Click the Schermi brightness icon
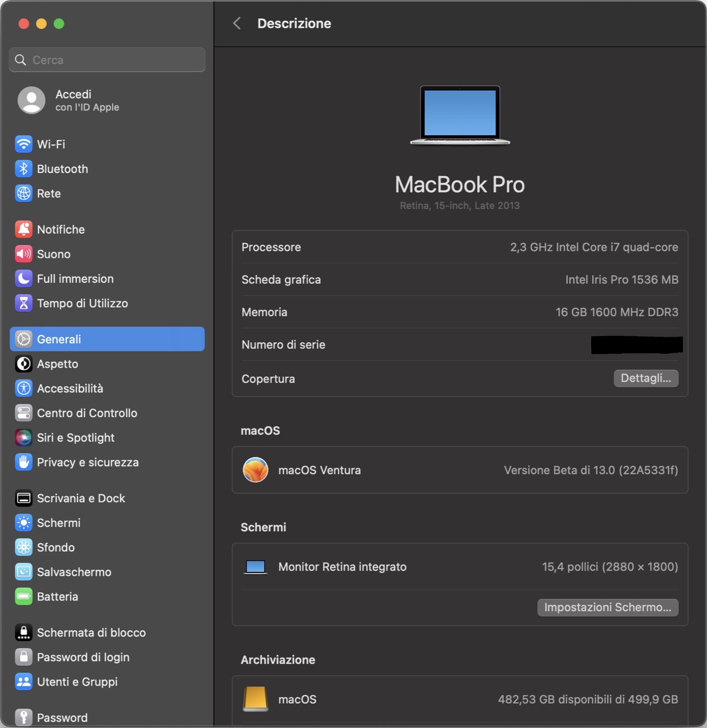707x728 pixels. point(24,523)
